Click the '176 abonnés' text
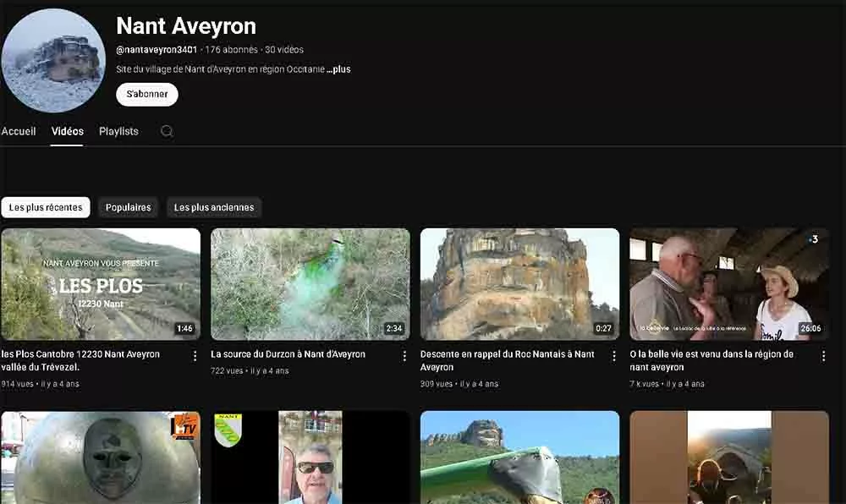 point(232,50)
